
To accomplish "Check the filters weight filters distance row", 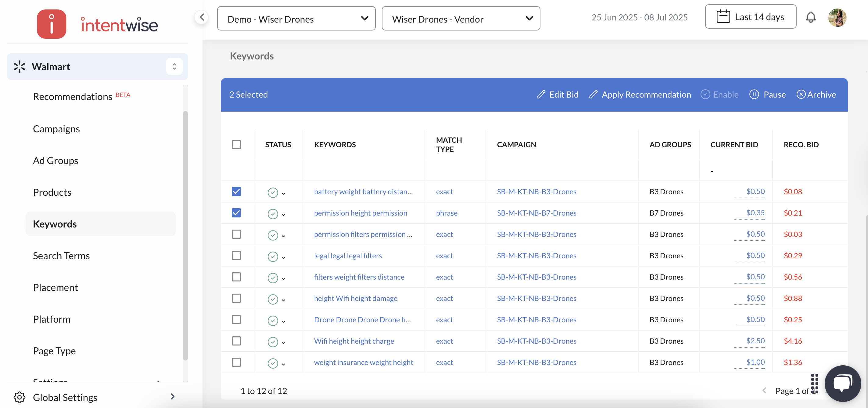I will (236, 277).
